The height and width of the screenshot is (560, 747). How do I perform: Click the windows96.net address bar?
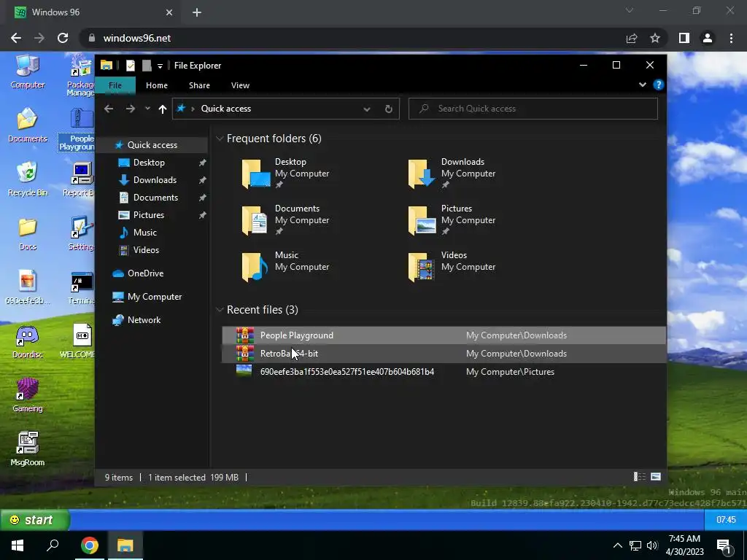coord(352,38)
